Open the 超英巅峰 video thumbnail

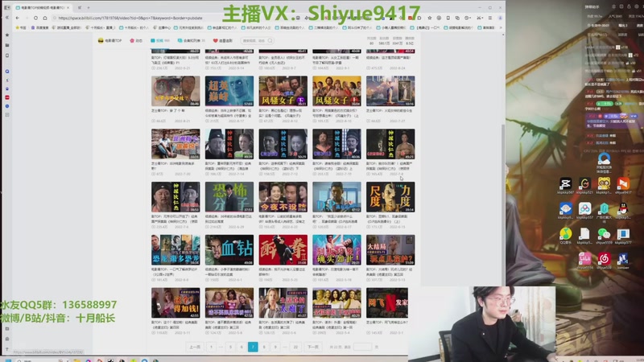tap(229, 91)
